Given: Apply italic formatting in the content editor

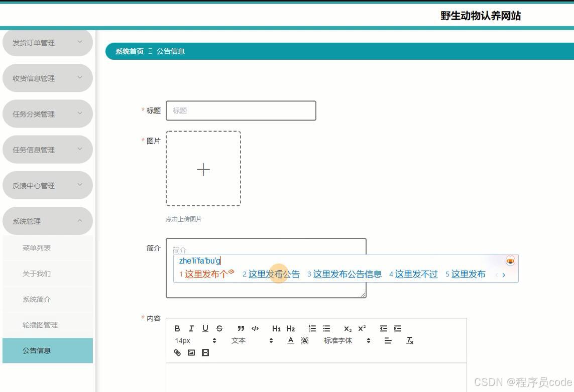Looking at the screenshot, I should coord(191,329).
